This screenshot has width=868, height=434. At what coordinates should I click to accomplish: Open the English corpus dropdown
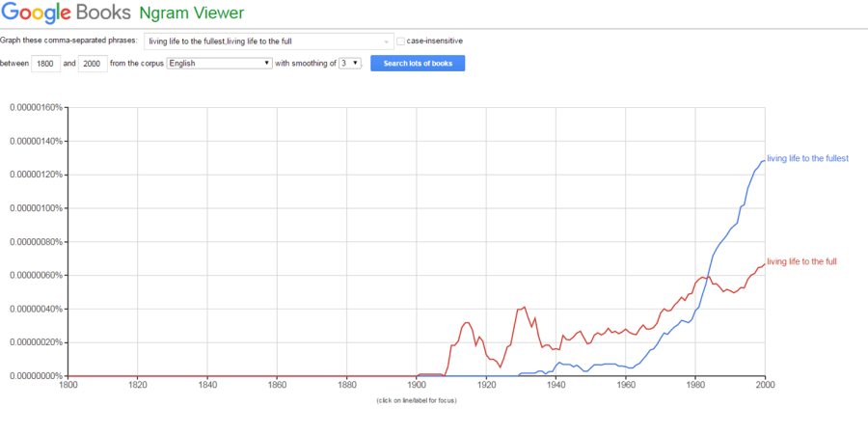point(220,64)
